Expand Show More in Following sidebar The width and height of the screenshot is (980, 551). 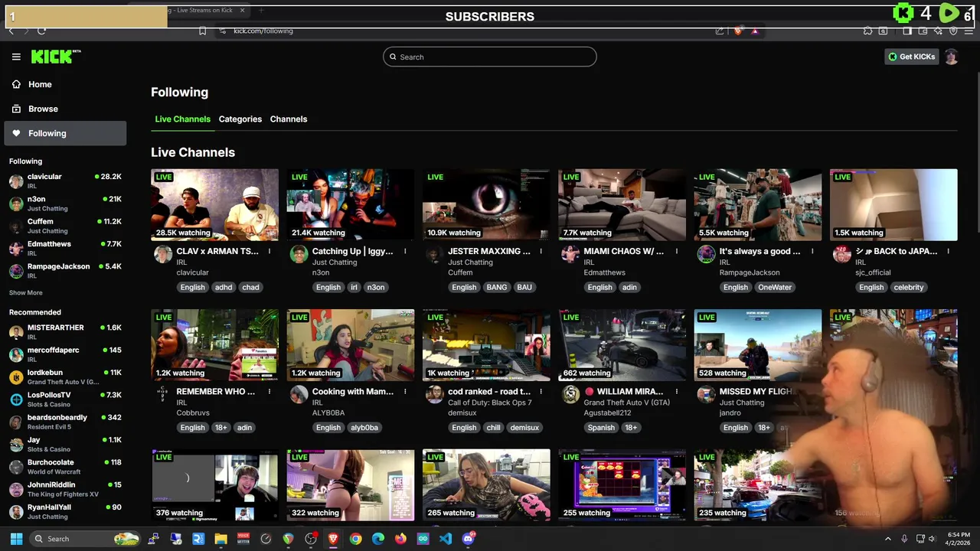25,292
